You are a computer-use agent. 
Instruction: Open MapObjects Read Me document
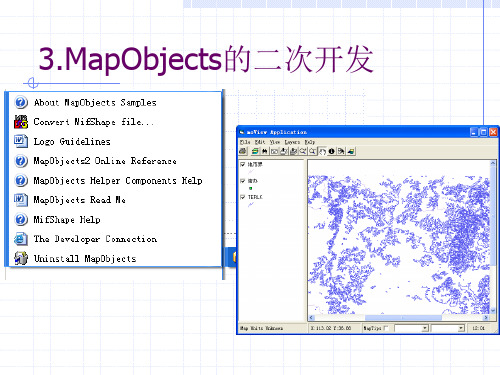tap(79, 200)
